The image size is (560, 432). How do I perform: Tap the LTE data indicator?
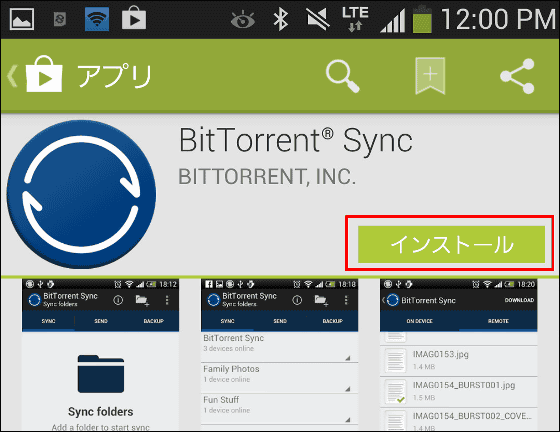point(355,19)
